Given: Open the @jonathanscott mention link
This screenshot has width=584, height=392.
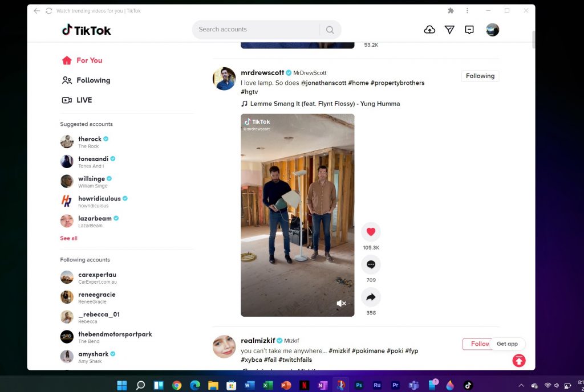Looking at the screenshot, I should (324, 83).
